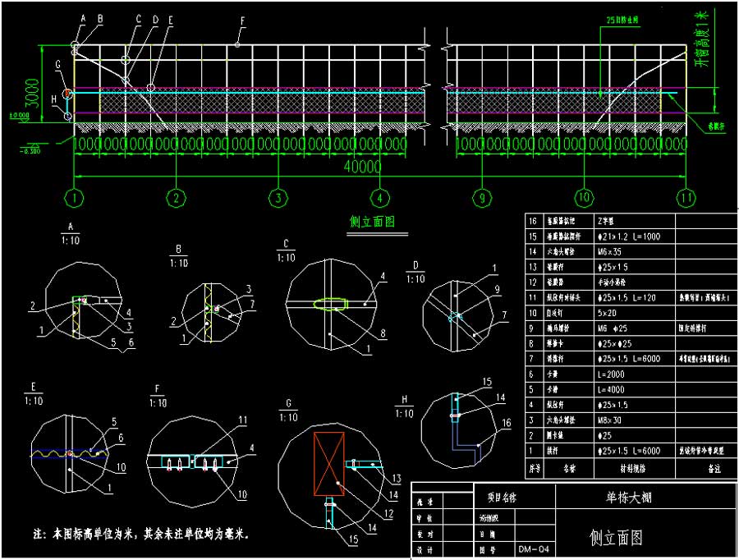
Task: Click the green axis bubble numbered 11
Action: (686, 198)
